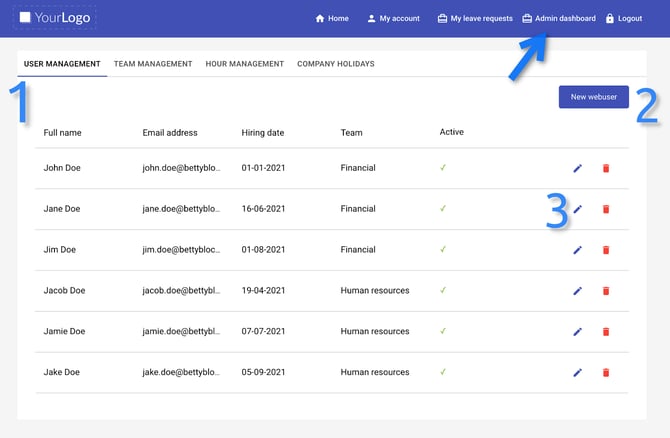The image size is (670, 438).
Task: Delete Jamie Doe's row
Action: point(605,332)
